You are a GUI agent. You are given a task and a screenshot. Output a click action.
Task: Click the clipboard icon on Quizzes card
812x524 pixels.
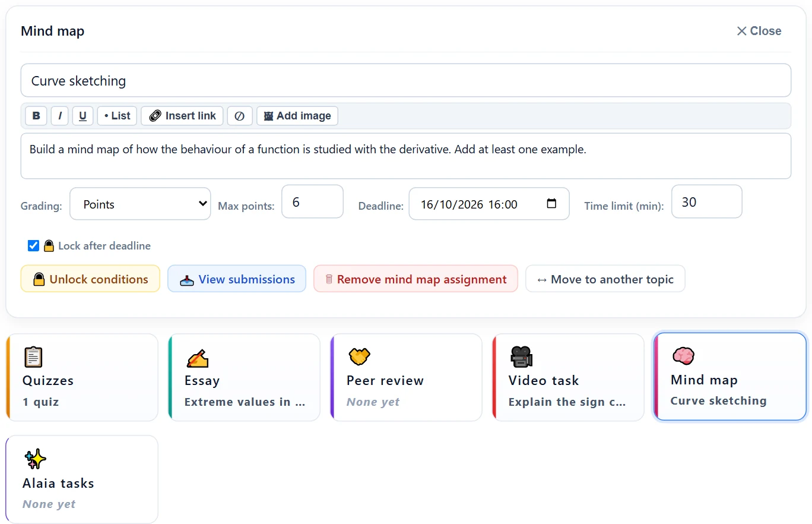point(33,357)
